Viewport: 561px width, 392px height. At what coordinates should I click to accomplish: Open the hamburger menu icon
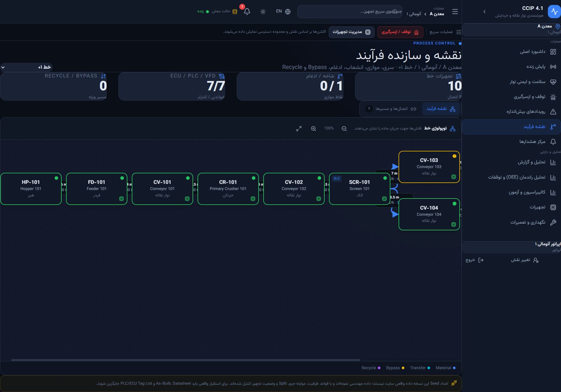(455, 12)
